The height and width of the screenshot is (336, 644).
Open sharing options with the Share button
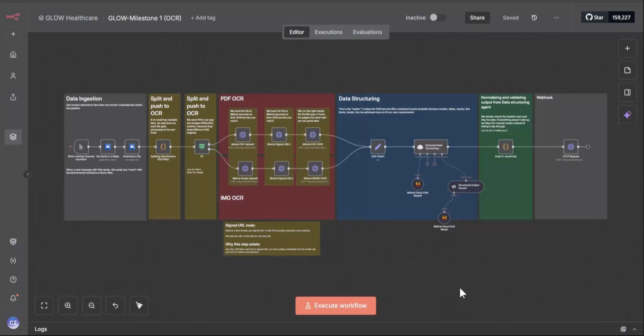477,17
